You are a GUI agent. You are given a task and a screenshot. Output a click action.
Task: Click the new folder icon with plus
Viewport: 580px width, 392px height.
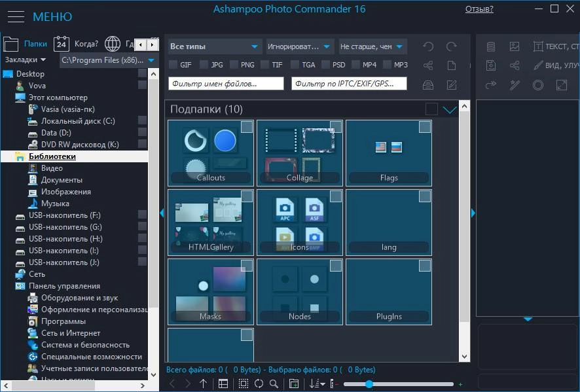(294, 384)
